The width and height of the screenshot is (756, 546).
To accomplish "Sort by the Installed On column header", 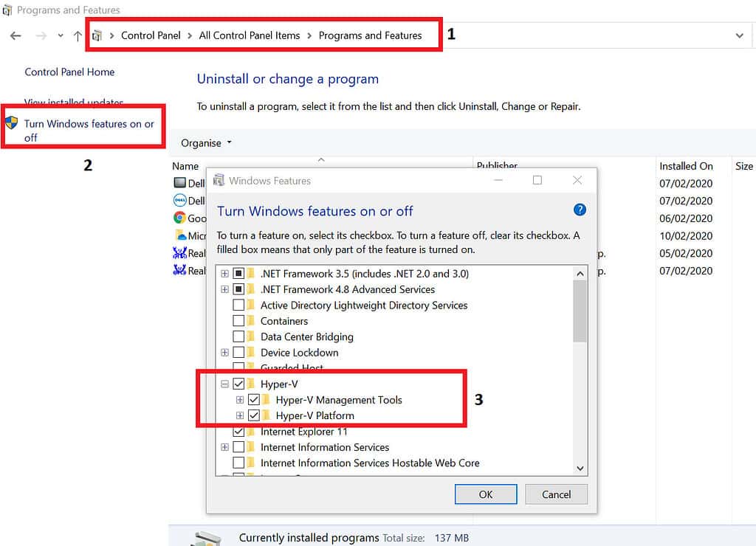I will (x=686, y=166).
